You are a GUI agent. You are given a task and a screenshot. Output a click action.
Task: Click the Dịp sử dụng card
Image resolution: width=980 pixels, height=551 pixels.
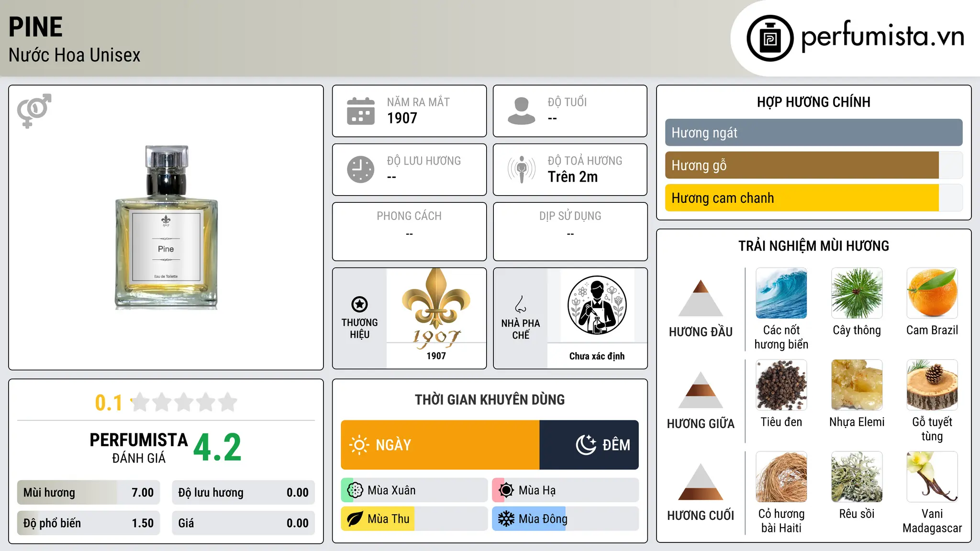tap(570, 231)
